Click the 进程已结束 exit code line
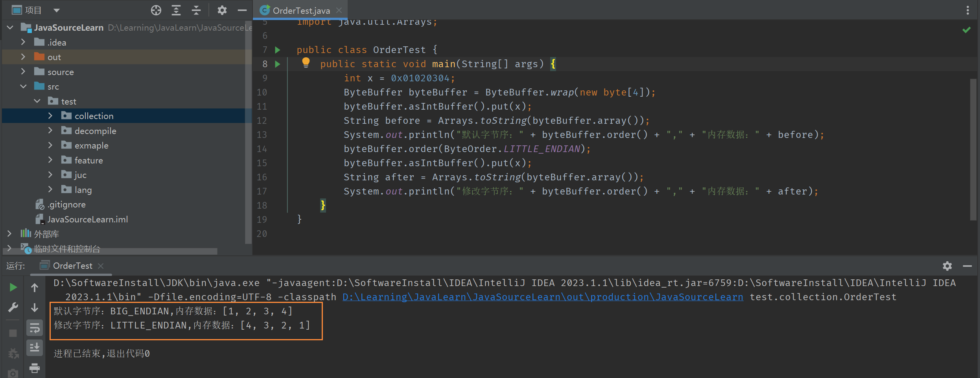Viewport: 980px width, 378px height. pos(101,354)
